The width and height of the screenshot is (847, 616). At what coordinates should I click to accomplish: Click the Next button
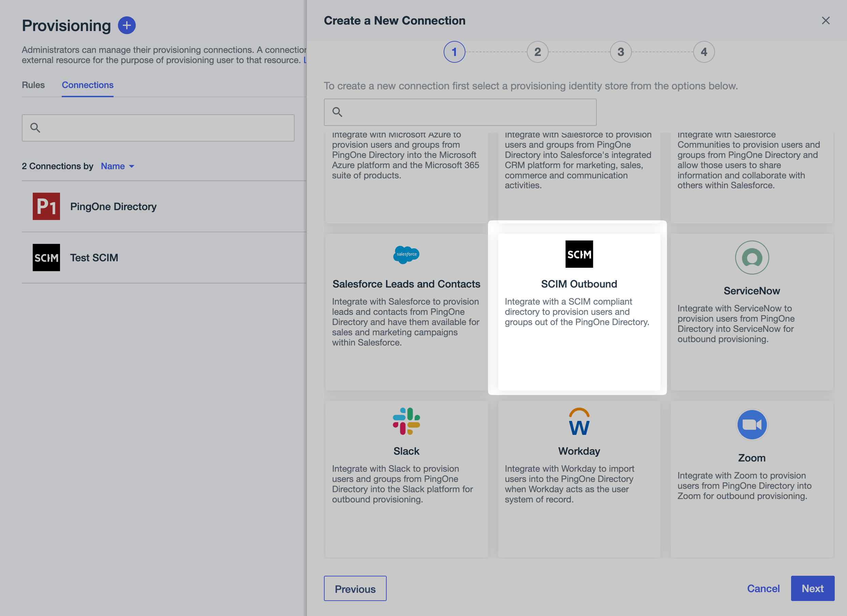812,588
